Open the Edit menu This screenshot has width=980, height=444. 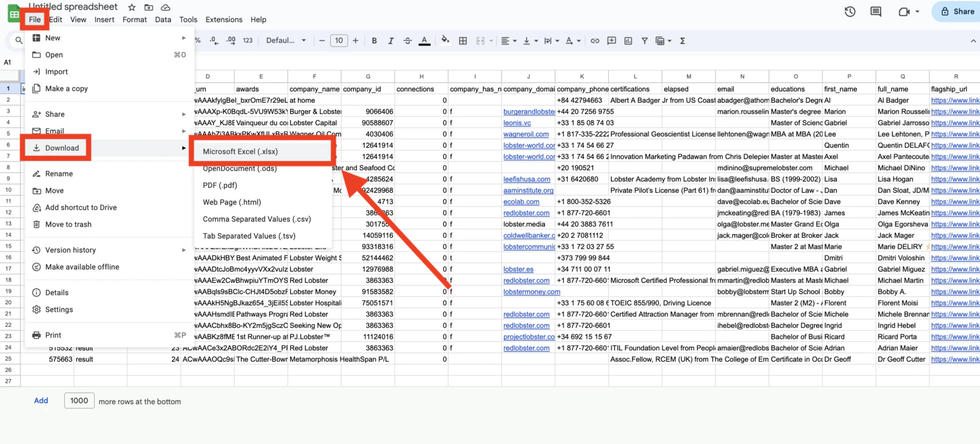[x=56, y=20]
